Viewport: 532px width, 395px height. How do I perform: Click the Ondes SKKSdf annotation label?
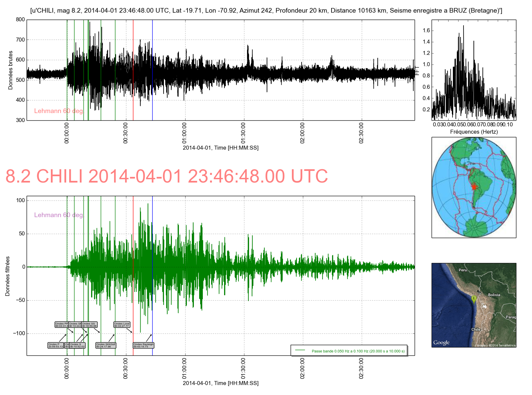point(106,345)
